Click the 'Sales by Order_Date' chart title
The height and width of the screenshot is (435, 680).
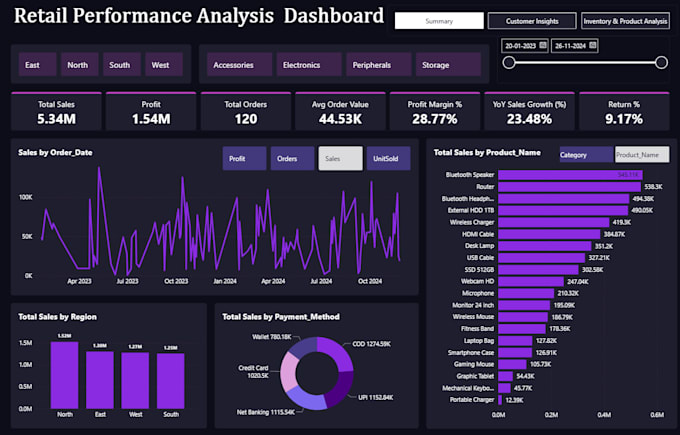[55, 153]
